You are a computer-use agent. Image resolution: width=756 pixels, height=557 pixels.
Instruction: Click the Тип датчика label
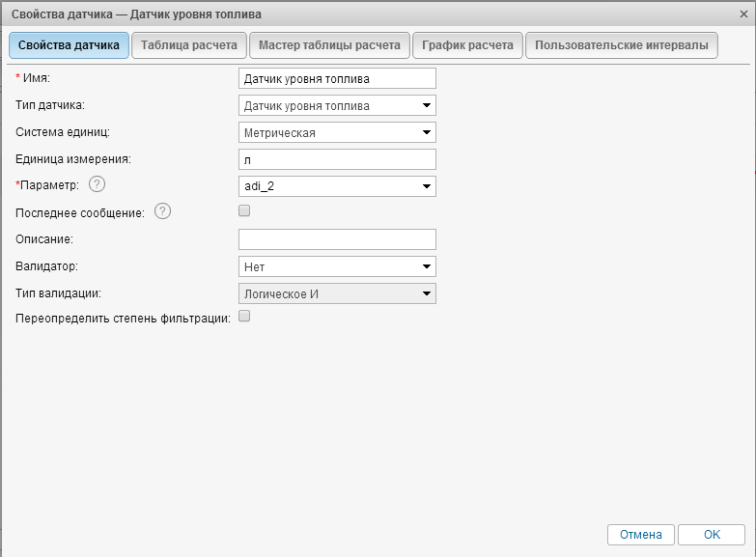point(50,105)
